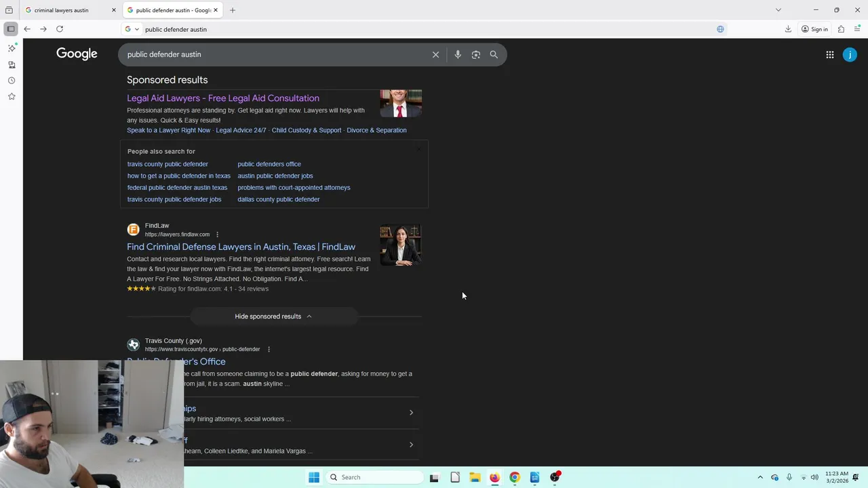This screenshot has width=868, height=488.
Task: Open the FindLaw result options menu
Action: click(217, 235)
